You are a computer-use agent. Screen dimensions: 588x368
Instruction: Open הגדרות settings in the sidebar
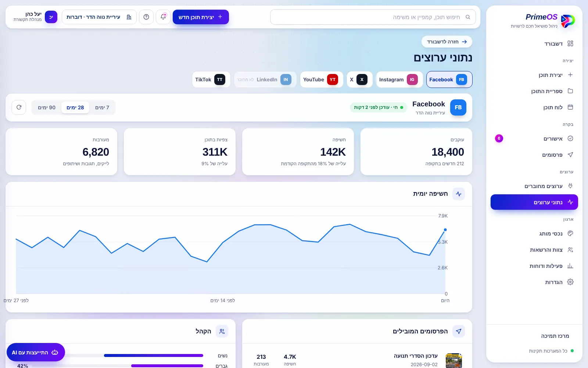pos(534,282)
